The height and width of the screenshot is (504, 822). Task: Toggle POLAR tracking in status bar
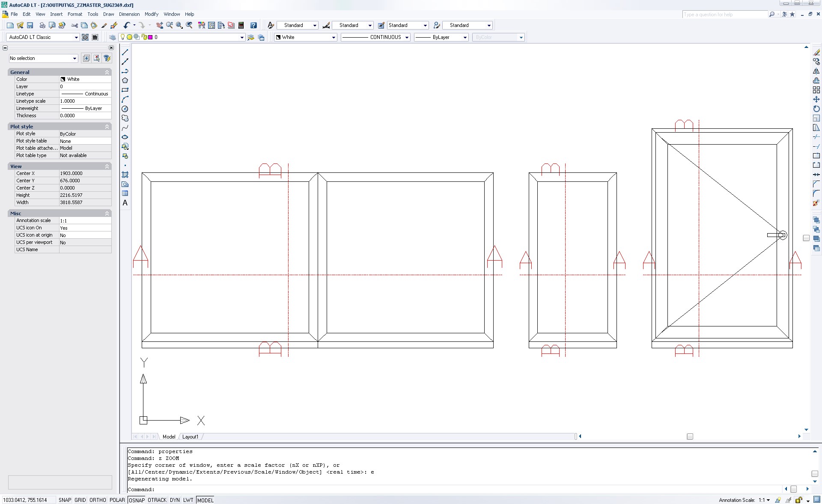[x=117, y=500]
